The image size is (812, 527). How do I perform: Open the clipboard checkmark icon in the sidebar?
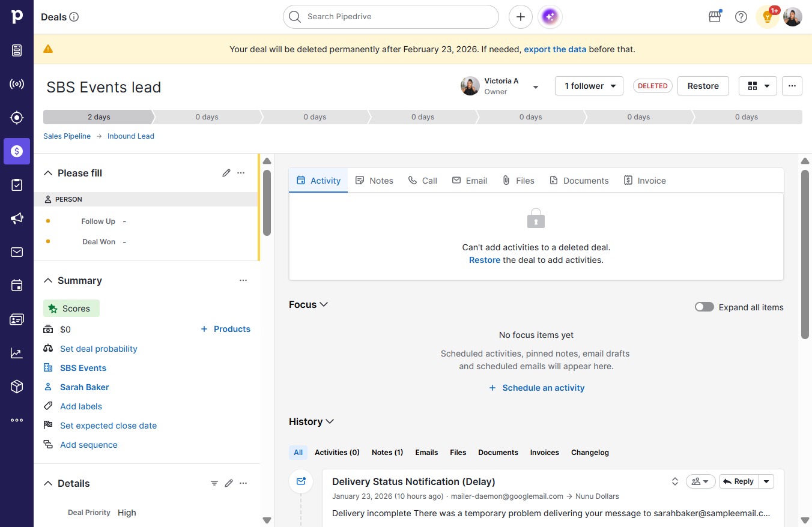pyautogui.click(x=17, y=185)
